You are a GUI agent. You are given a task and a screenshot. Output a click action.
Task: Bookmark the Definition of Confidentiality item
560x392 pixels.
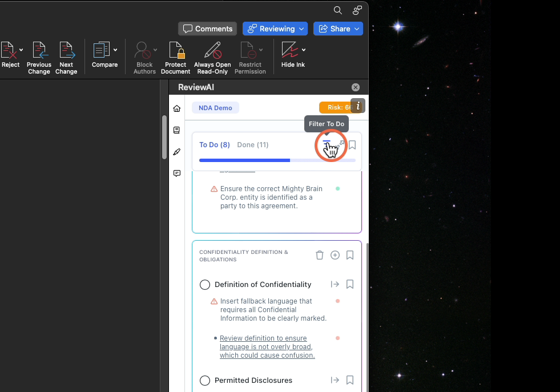point(350,284)
